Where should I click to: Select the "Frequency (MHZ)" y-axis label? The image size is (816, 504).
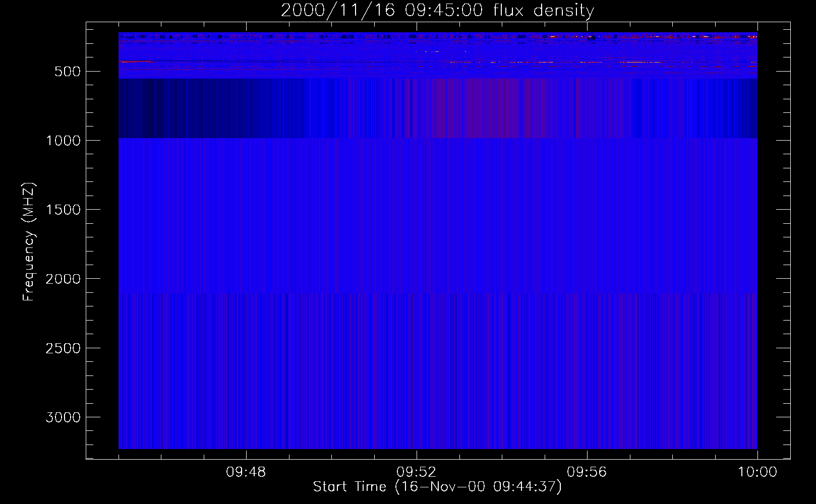[29, 242]
